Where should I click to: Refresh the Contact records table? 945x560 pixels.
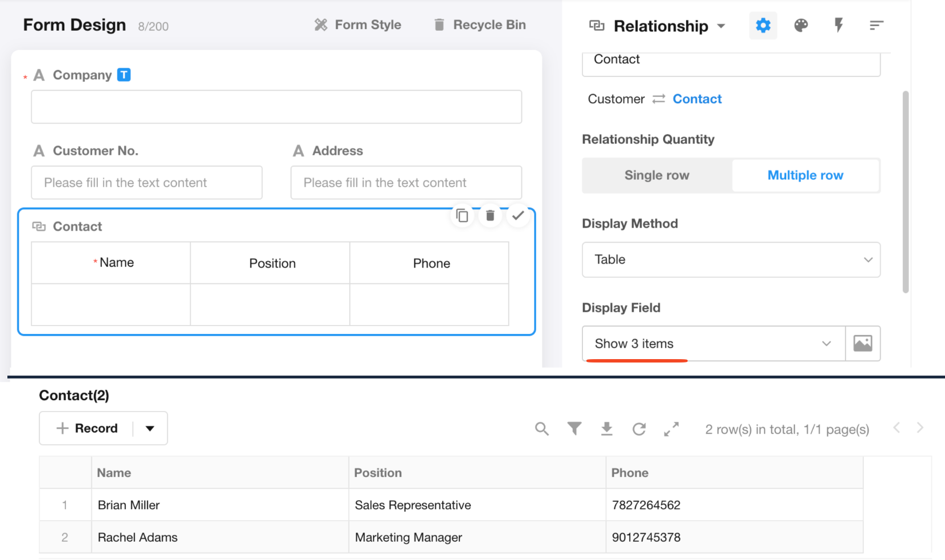639,429
